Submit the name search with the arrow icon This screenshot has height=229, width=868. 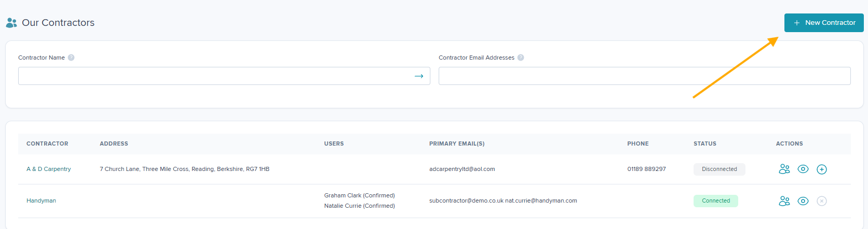pos(419,76)
